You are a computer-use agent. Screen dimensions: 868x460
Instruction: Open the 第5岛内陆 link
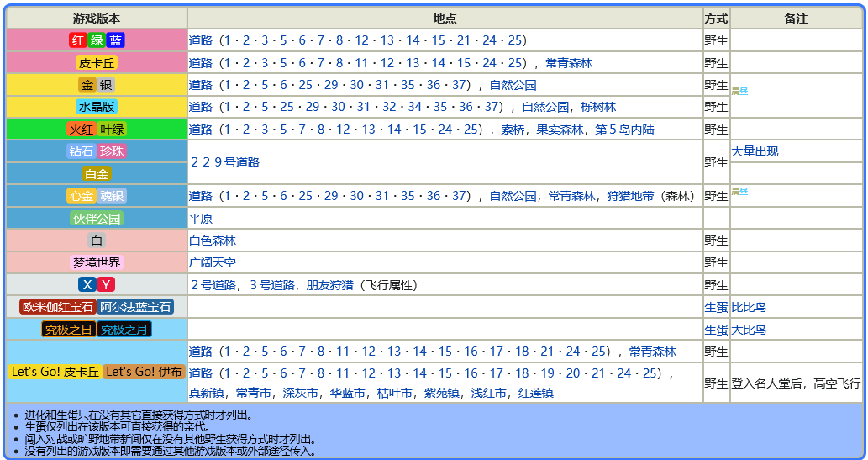click(624, 130)
